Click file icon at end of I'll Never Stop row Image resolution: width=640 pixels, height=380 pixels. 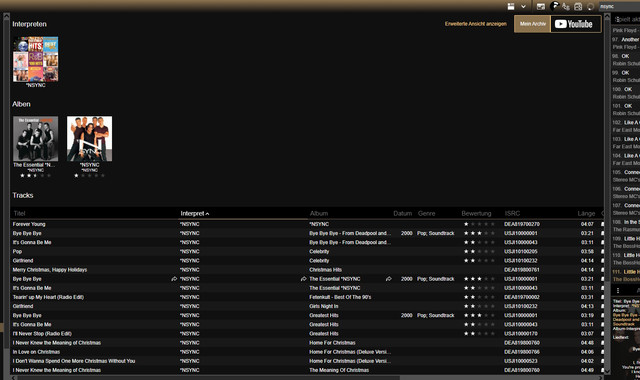[602, 333]
